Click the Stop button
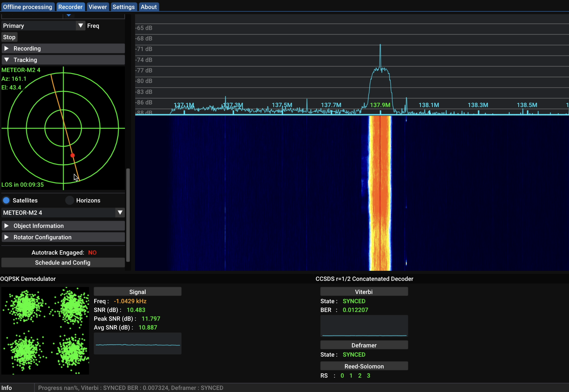Viewport: 569px width, 392px height. (9, 37)
